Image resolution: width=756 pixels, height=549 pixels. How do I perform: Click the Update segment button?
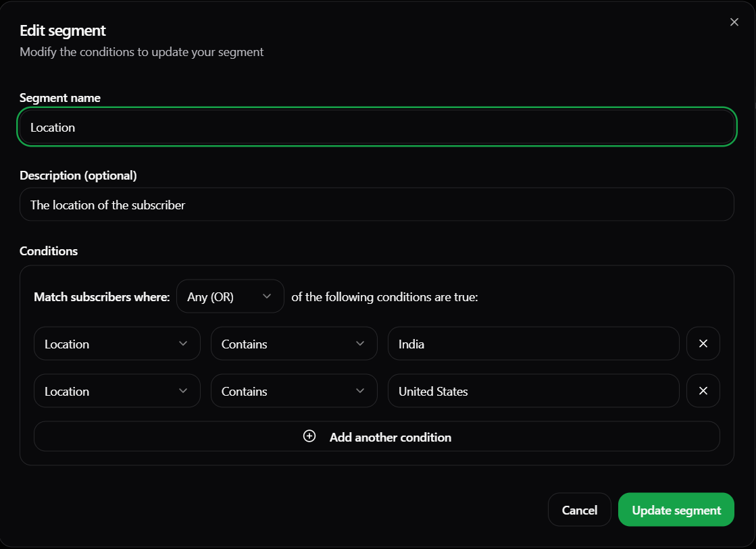tap(676, 509)
